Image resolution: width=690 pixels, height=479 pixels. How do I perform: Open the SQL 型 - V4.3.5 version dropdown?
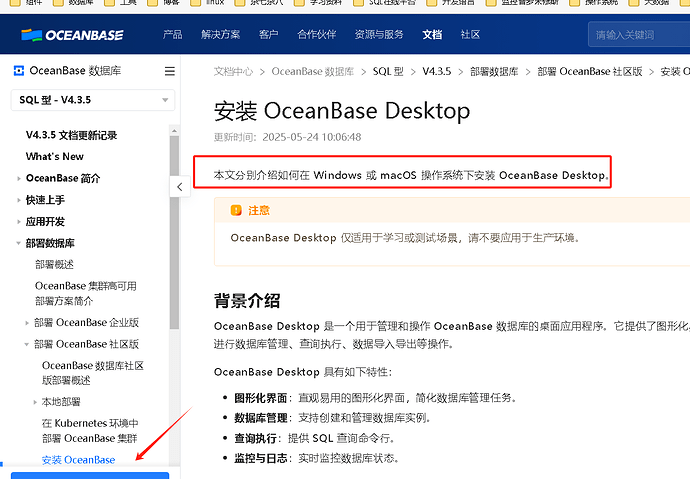coord(93,100)
